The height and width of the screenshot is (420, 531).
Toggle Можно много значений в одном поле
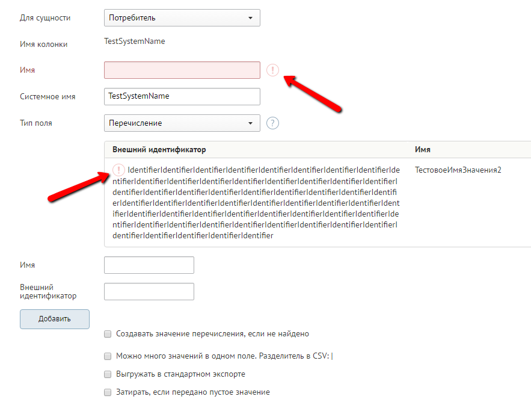point(108,356)
